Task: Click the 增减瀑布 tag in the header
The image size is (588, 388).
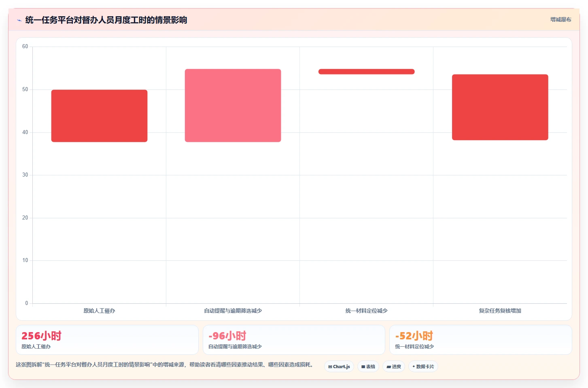Action: [x=560, y=19]
